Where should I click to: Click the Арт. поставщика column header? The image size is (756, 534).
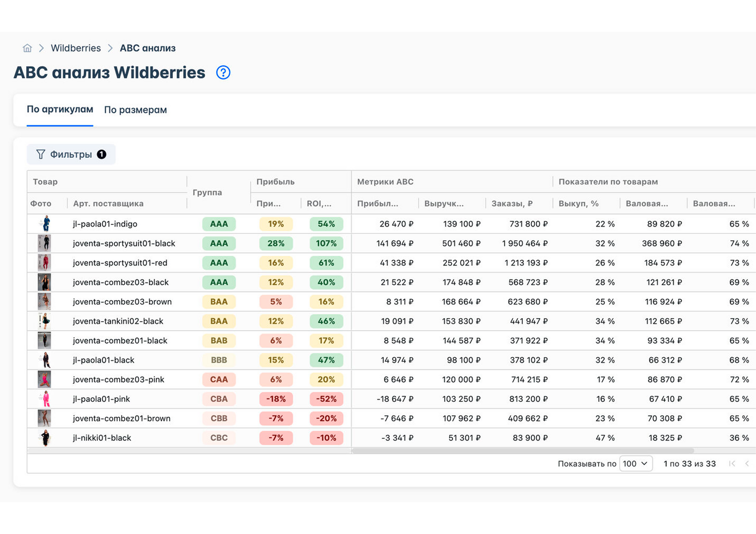pyautogui.click(x=108, y=203)
